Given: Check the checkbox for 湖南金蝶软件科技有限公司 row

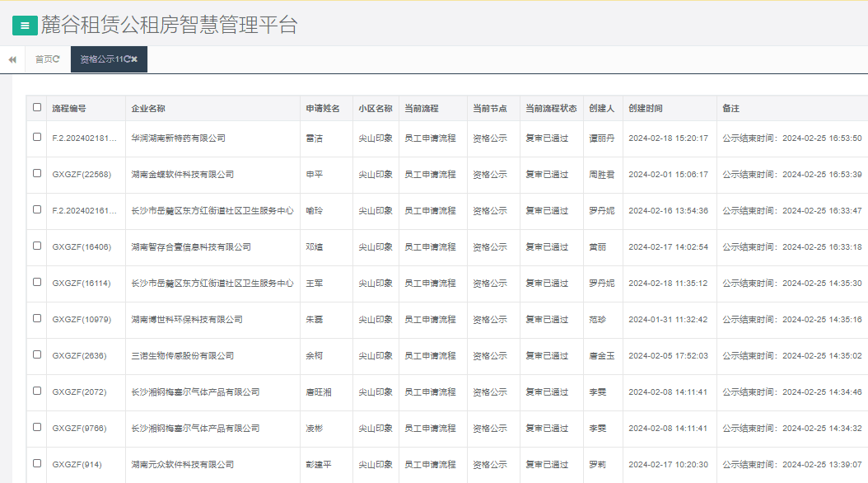Looking at the screenshot, I should pos(35,175).
